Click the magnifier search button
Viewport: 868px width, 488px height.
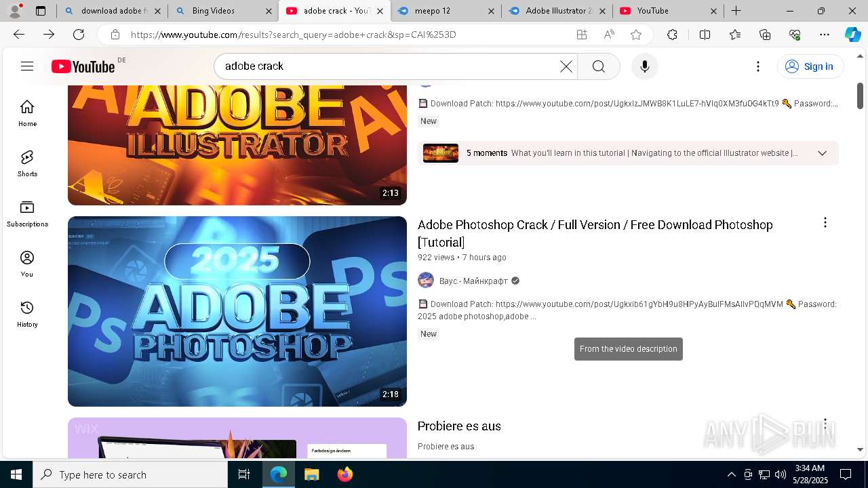[x=599, y=66]
